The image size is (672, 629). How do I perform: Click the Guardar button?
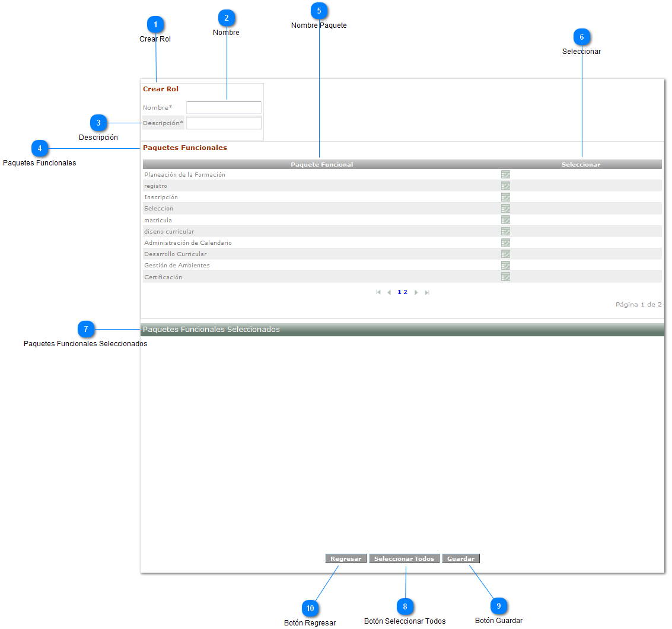pos(461,558)
